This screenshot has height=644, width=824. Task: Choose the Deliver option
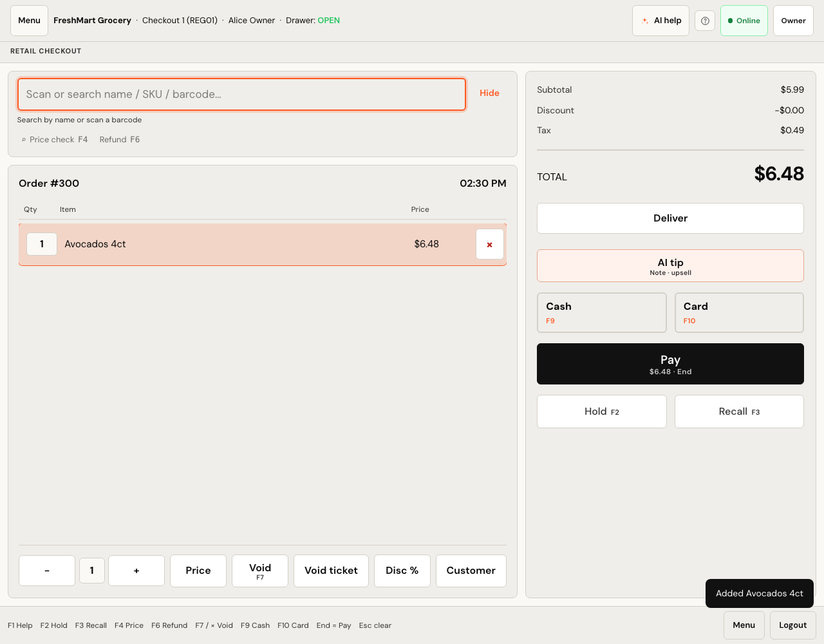[x=670, y=218]
